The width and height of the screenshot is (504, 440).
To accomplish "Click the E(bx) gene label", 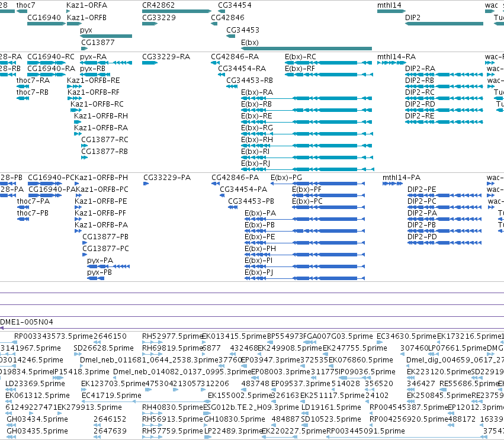I will tap(250, 43).
